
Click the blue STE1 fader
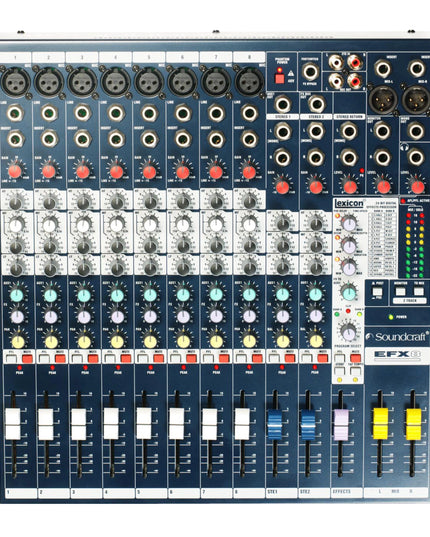(275, 424)
